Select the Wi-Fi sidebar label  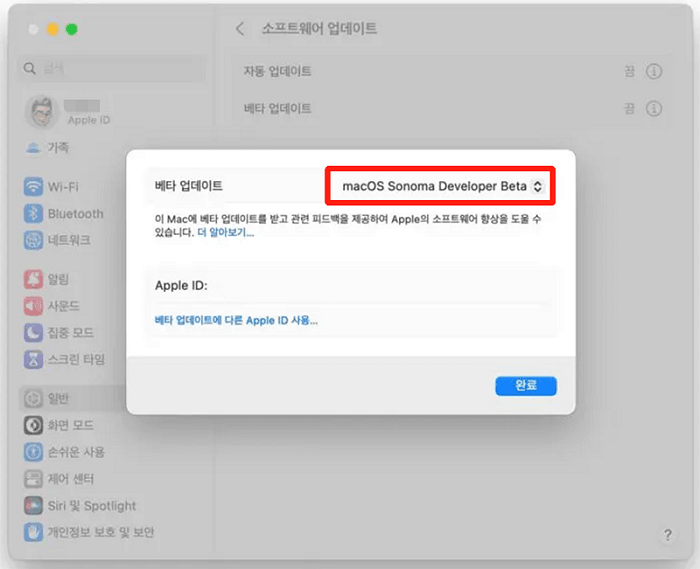point(63,187)
